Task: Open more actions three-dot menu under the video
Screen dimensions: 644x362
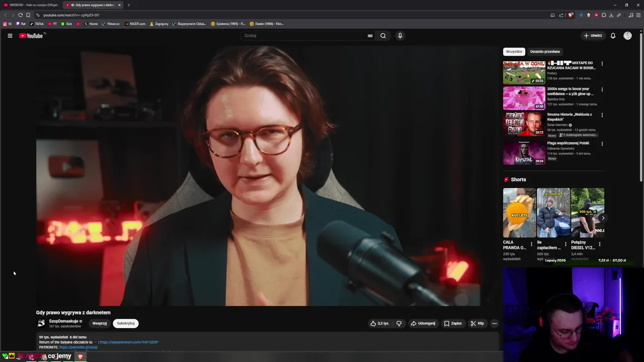Action: click(495, 323)
